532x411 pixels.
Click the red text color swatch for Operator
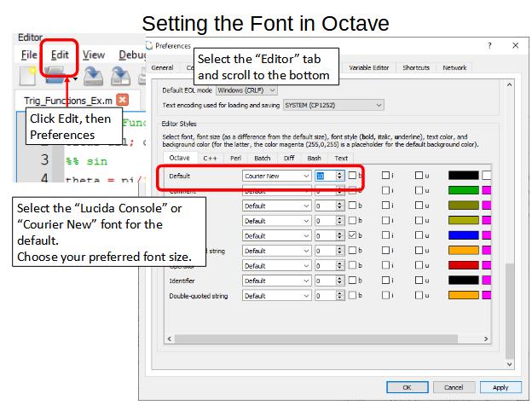(x=463, y=264)
